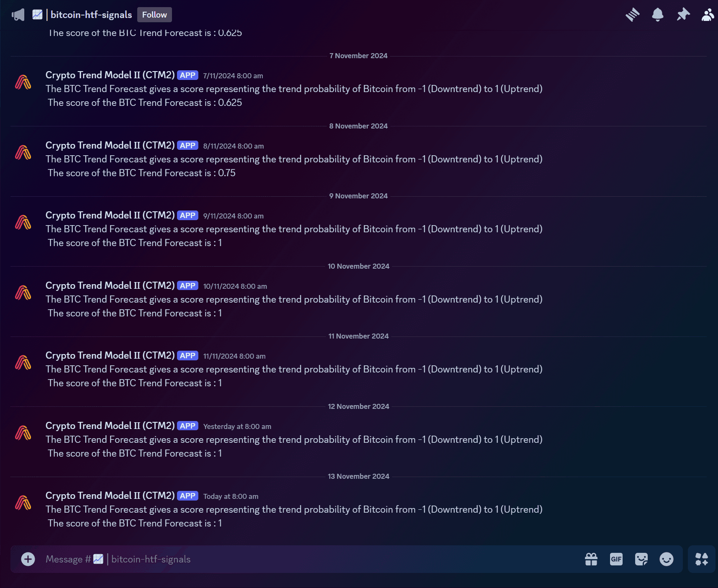The width and height of the screenshot is (718, 588).
Task: Open the plus attachment button
Action: 28,559
